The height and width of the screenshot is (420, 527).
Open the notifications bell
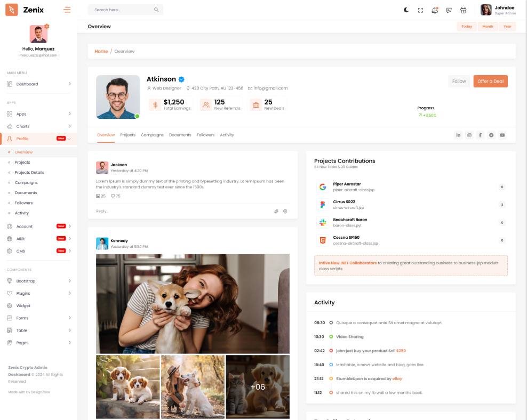click(x=435, y=10)
